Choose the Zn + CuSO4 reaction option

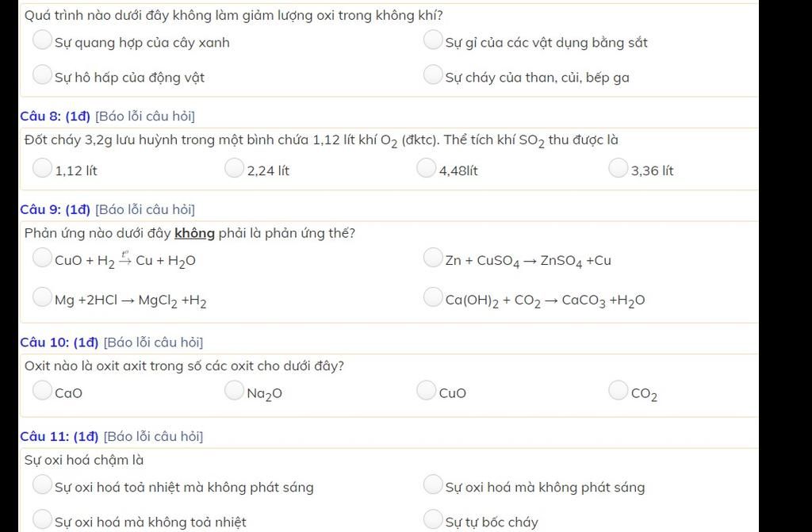click(x=433, y=258)
